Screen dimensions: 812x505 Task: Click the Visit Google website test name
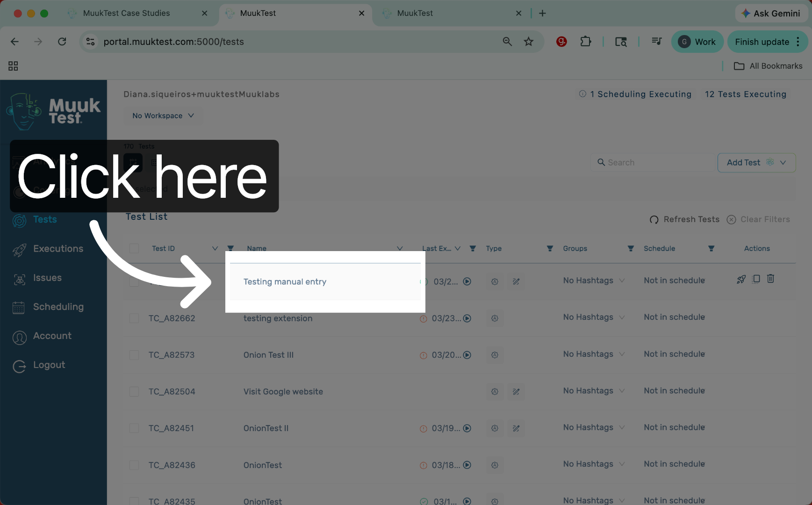pos(283,392)
